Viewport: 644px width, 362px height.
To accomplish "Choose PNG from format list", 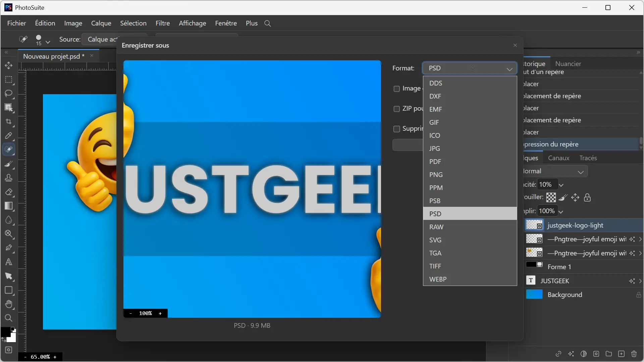I will 470,175.
